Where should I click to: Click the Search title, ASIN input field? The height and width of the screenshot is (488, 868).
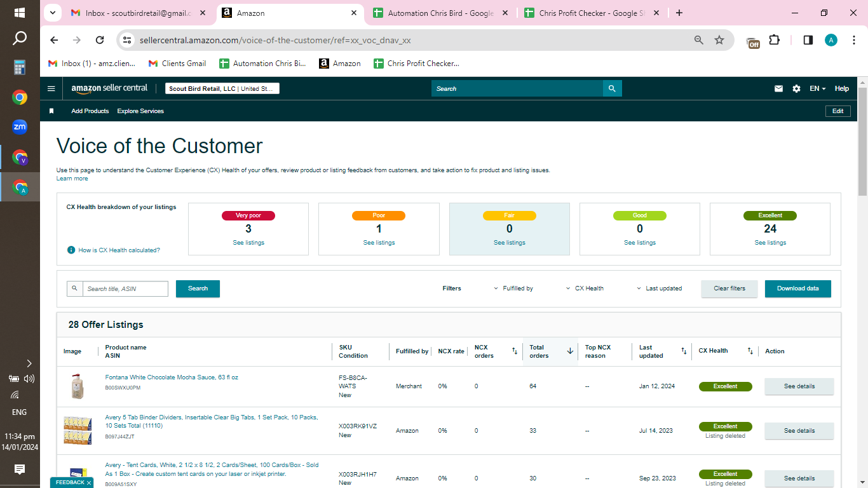(x=125, y=289)
